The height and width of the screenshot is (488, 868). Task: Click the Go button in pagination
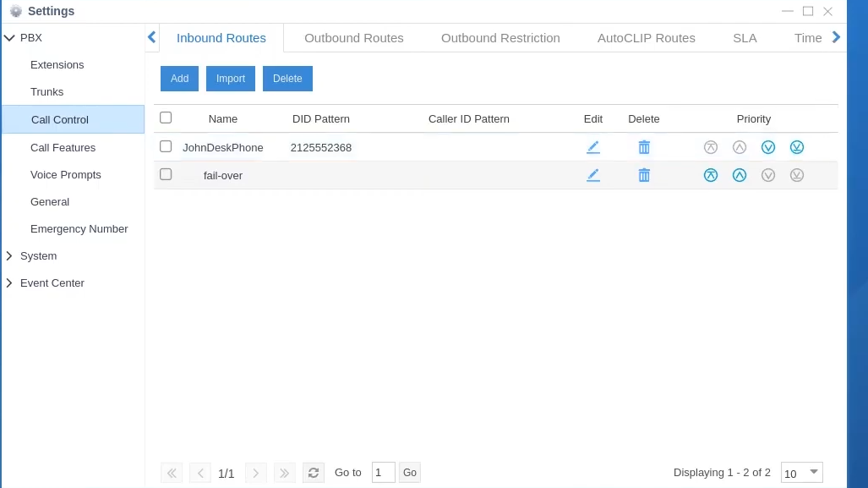click(410, 473)
